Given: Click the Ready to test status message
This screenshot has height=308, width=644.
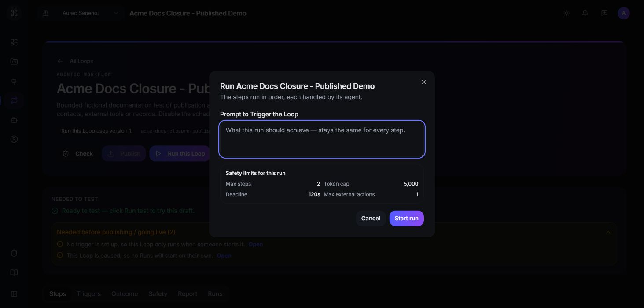Looking at the screenshot, I should (x=128, y=211).
